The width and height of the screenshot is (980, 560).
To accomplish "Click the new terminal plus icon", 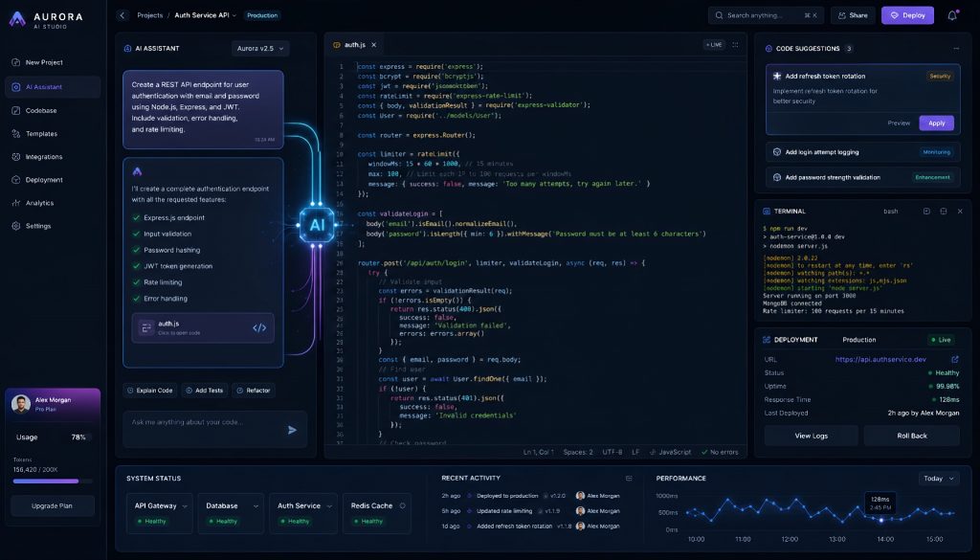I will (926, 212).
